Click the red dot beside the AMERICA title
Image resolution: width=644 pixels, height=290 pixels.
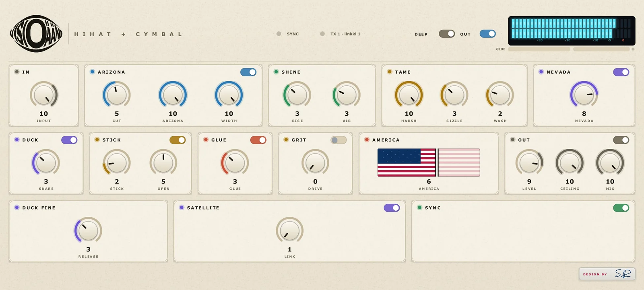(x=367, y=140)
